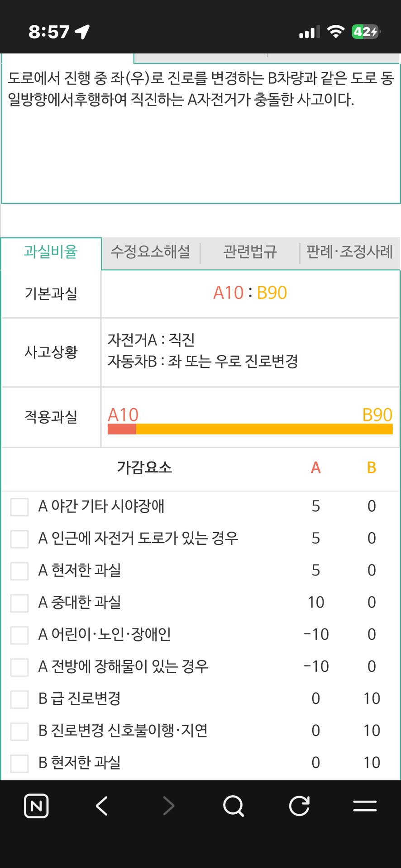This screenshot has width=401, height=868.
Task: Tap the battery indicator icon
Action: tap(366, 32)
